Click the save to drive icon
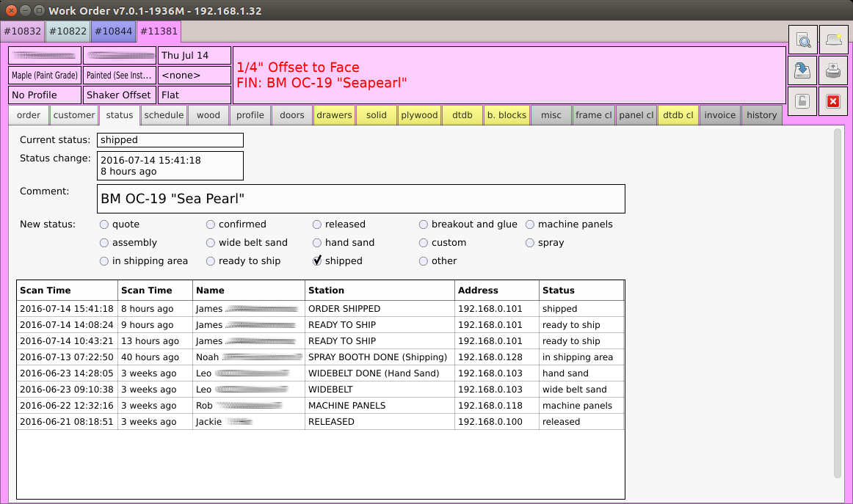The height and width of the screenshot is (504, 853). tap(803, 71)
